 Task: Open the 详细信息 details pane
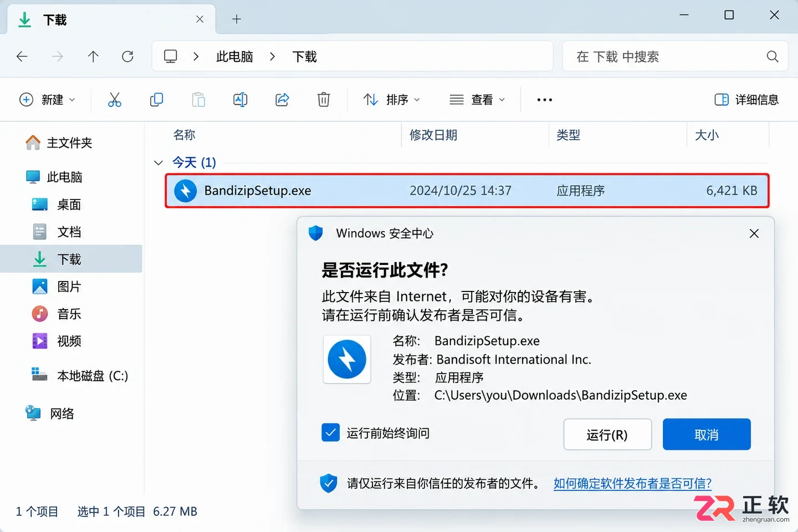746,100
